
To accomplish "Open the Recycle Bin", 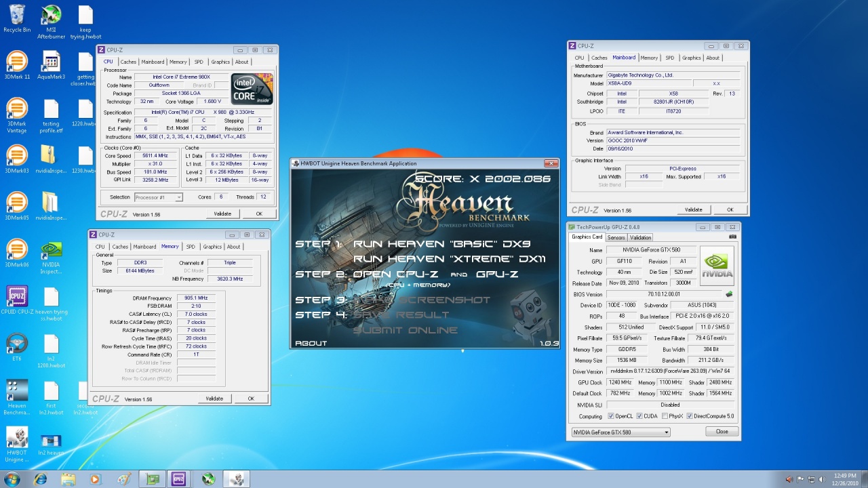I will pos(17,16).
